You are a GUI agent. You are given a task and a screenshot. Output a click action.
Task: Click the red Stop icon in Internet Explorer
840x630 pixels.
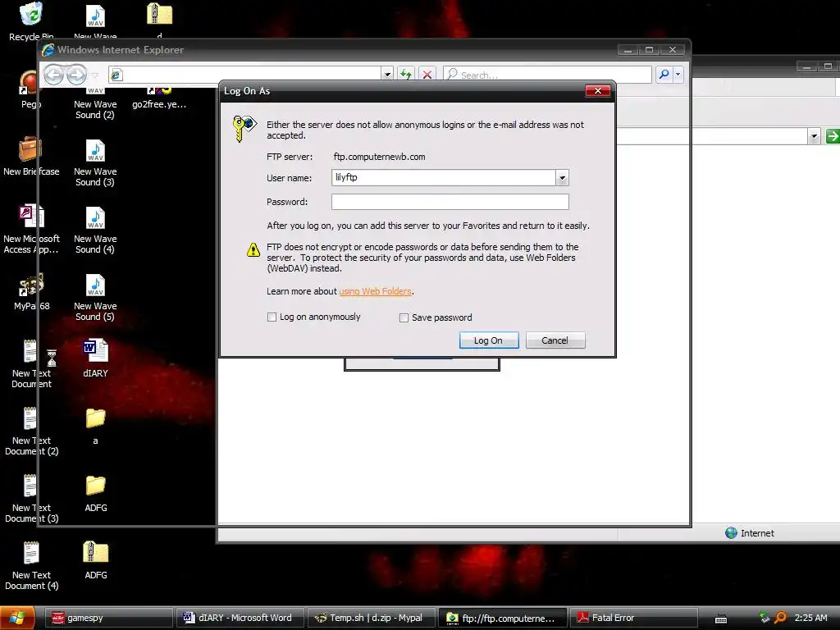point(427,75)
